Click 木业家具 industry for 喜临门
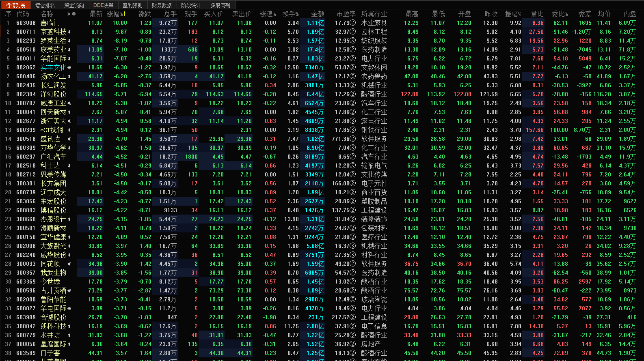Screen dimensions: 644x361 click(x=374, y=23)
